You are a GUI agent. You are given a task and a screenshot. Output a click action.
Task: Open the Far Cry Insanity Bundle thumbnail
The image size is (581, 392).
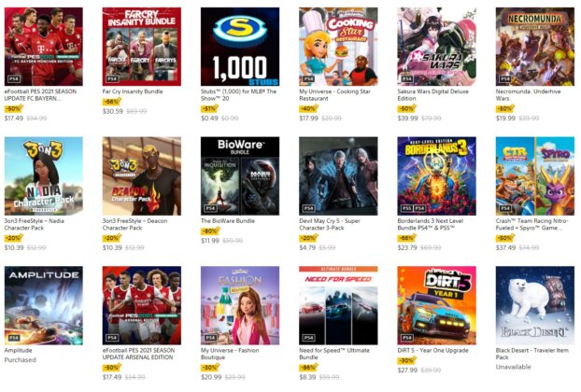[142, 47]
